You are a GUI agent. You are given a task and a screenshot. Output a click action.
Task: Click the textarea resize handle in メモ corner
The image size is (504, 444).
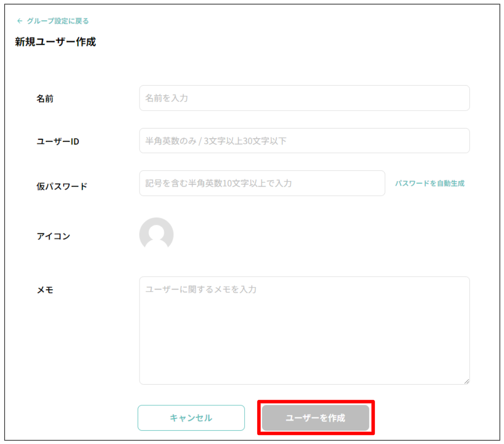point(467,380)
